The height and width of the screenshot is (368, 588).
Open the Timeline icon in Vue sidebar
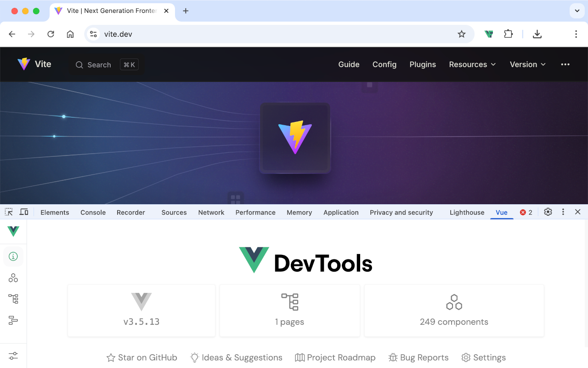click(13, 320)
